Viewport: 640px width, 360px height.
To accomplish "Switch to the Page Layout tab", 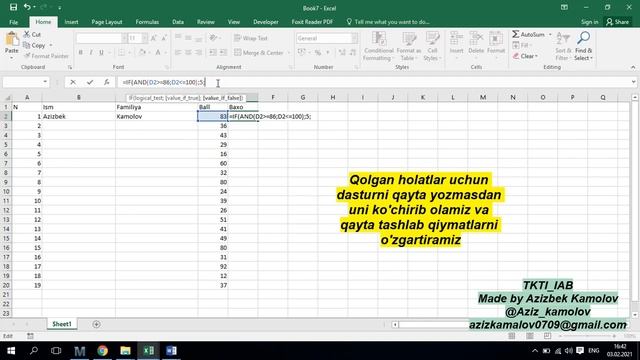I will click(x=107, y=22).
